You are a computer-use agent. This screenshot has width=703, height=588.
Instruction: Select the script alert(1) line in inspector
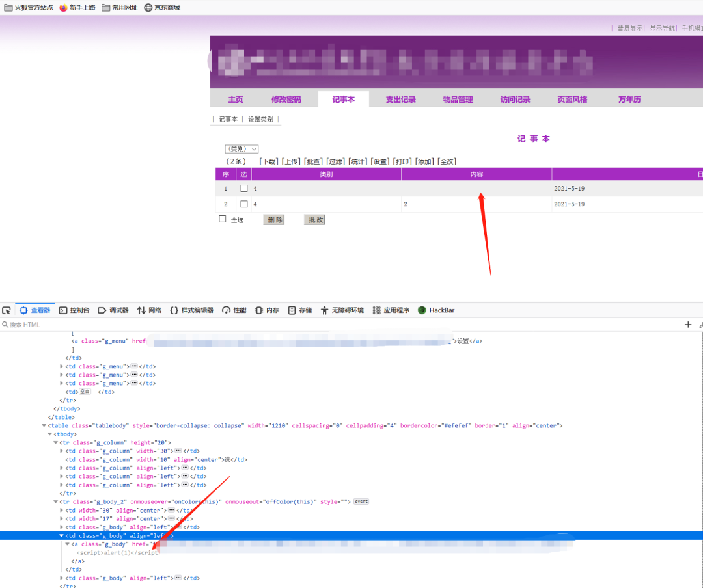click(x=118, y=553)
